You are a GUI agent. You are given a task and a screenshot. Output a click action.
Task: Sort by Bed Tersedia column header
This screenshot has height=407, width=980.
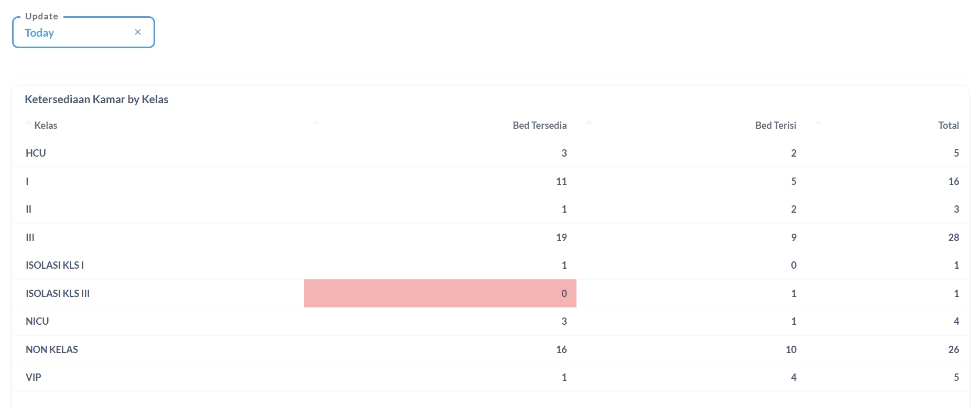(x=539, y=126)
